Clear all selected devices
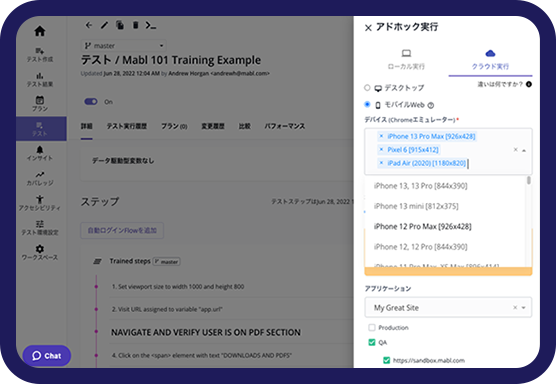 pyautogui.click(x=515, y=150)
